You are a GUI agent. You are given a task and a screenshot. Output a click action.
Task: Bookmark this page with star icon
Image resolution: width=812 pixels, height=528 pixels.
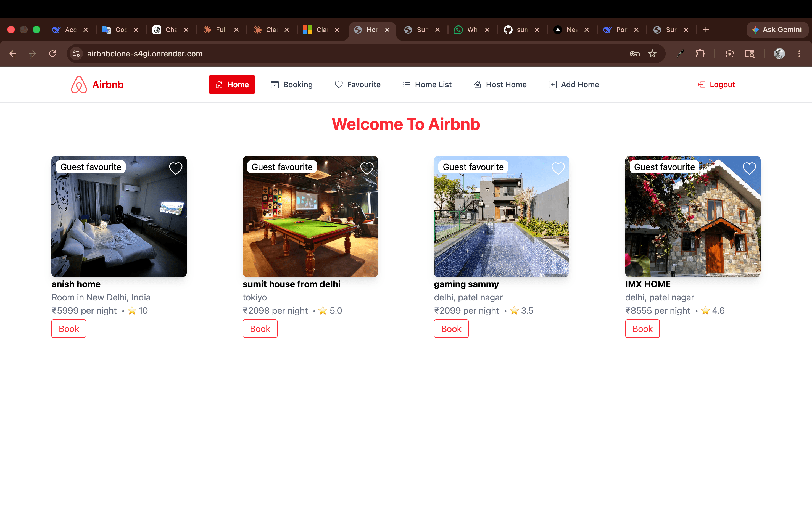pyautogui.click(x=652, y=54)
